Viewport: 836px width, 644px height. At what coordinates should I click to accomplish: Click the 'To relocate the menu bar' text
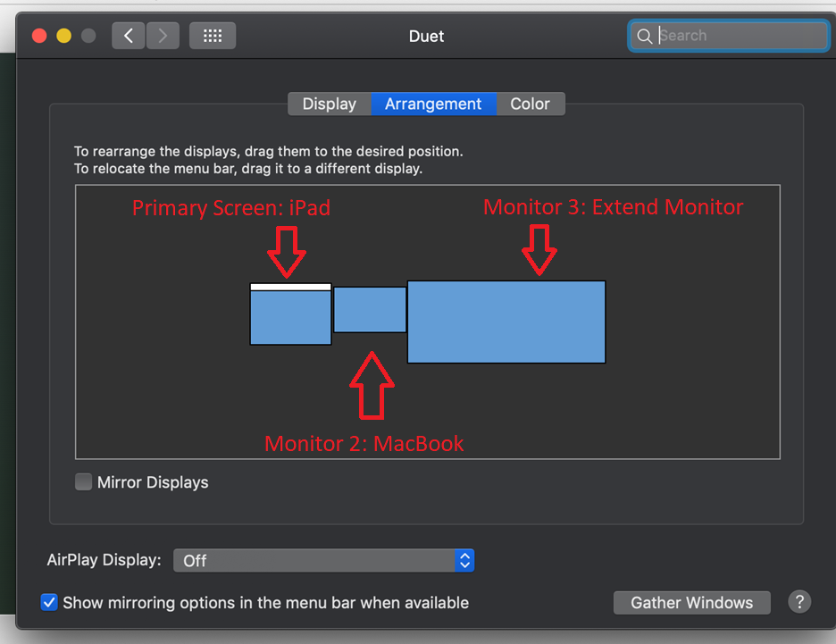248,169
